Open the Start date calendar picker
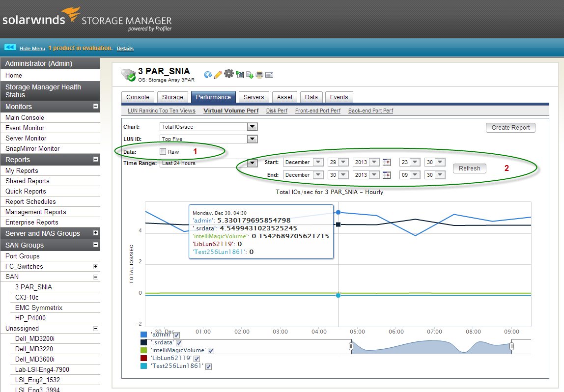The image size is (564, 392). tap(386, 162)
